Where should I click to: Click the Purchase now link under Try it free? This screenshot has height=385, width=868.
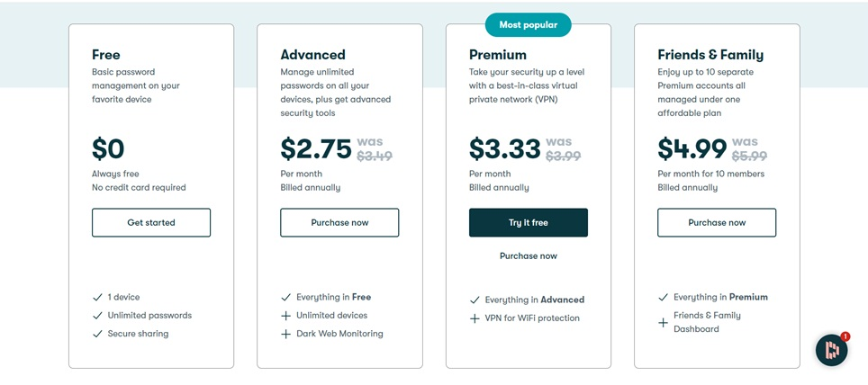[x=529, y=255]
